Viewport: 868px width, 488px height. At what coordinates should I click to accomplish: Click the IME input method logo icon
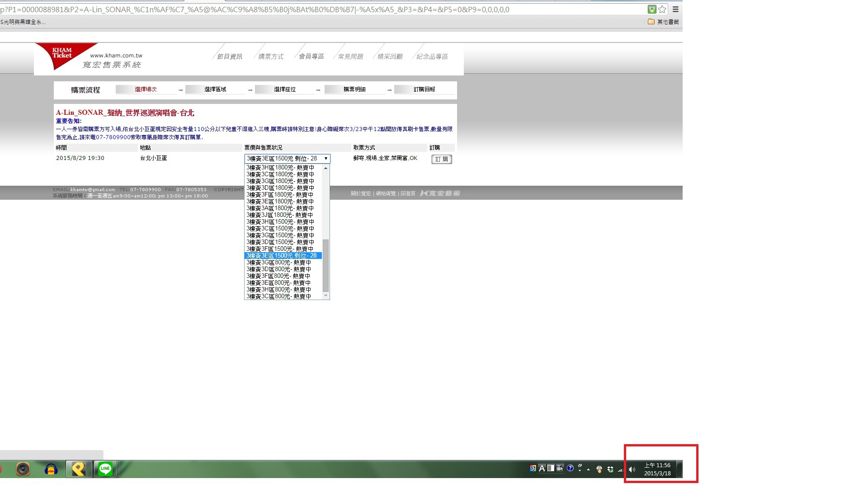(533, 468)
